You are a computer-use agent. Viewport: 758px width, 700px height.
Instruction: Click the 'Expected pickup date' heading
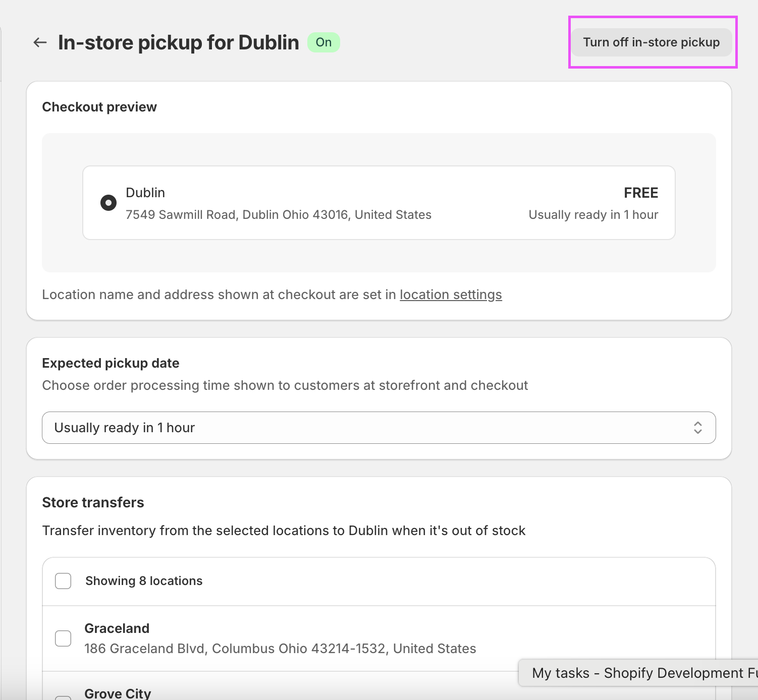click(x=111, y=363)
